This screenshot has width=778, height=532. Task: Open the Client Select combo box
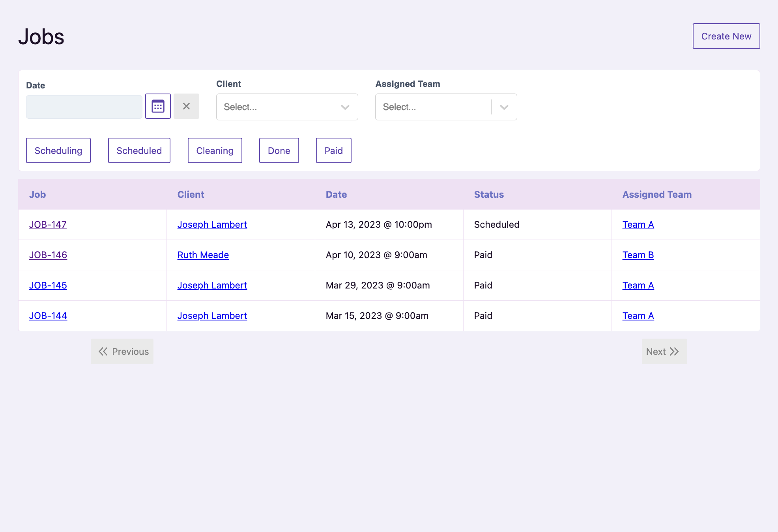[x=274, y=107]
